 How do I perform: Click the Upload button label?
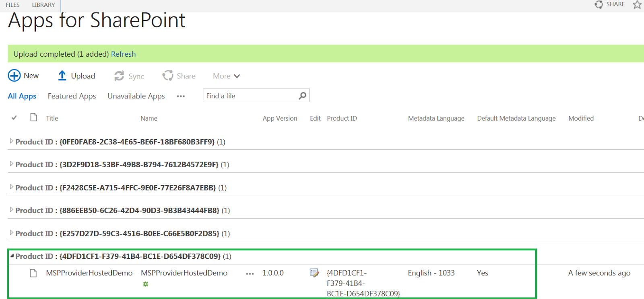pyautogui.click(x=83, y=76)
